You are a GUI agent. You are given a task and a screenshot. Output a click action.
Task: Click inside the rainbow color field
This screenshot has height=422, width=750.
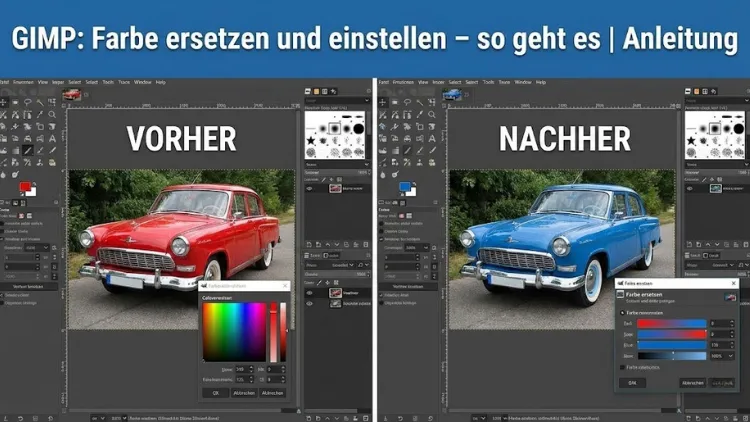tap(234, 332)
